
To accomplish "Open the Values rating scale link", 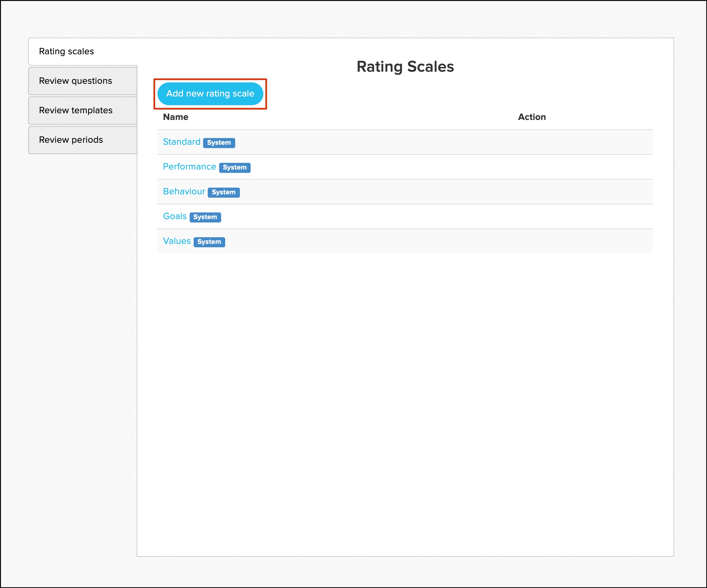I will click(x=176, y=241).
